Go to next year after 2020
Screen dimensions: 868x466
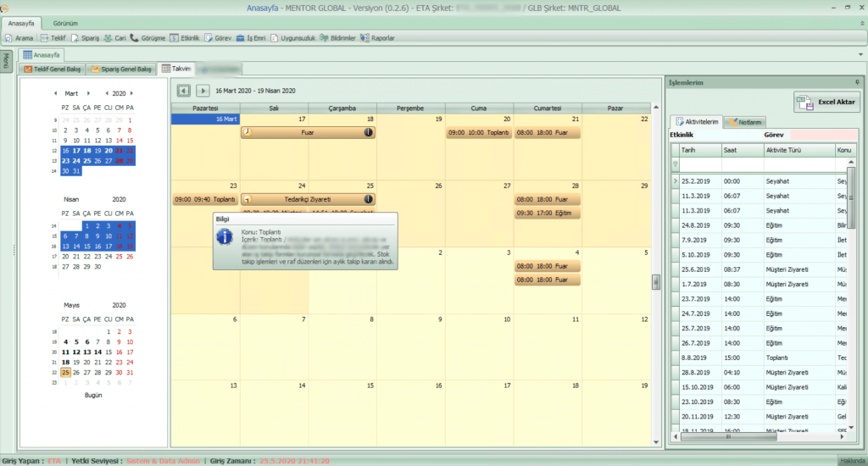pyautogui.click(x=131, y=93)
